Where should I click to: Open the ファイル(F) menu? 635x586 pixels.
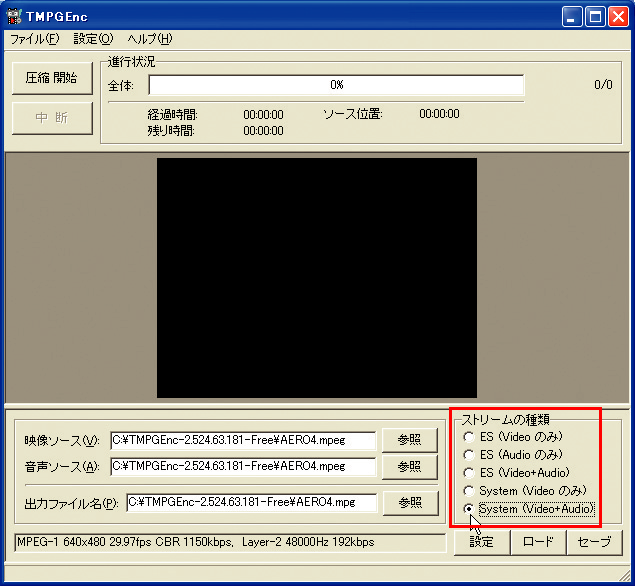click(35, 39)
